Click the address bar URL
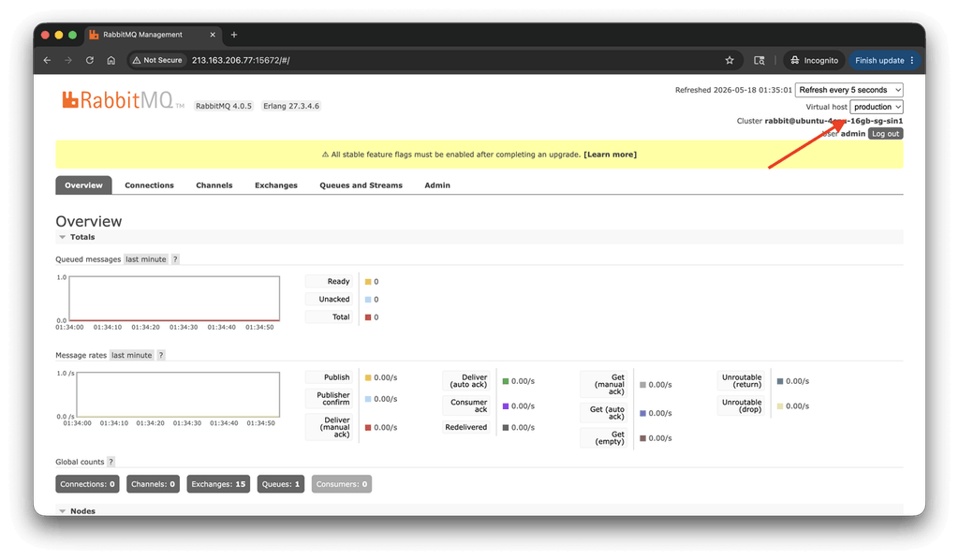The height and width of the screenshot is (560, 959). 241,60
